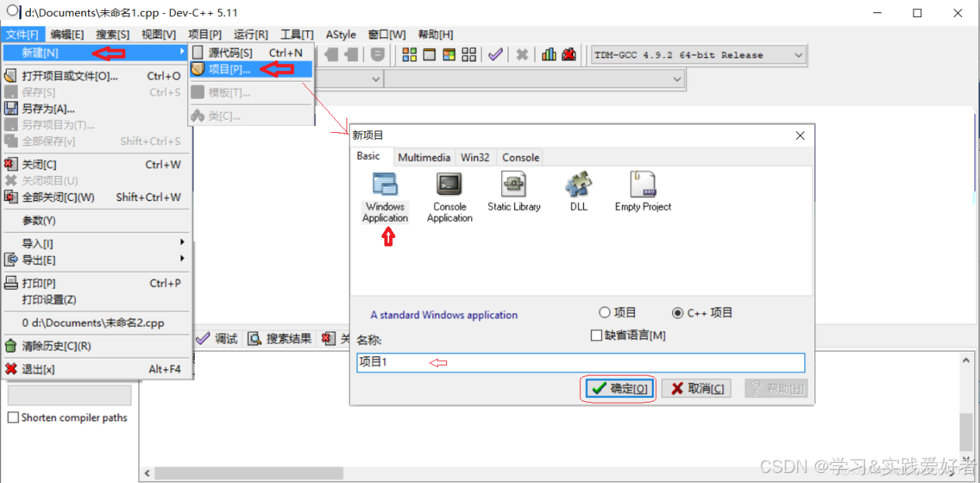Image resolution: width=980 pixels, height=483 pixels.
Task: Choose the DLL project icon
Action: [579, 192]
